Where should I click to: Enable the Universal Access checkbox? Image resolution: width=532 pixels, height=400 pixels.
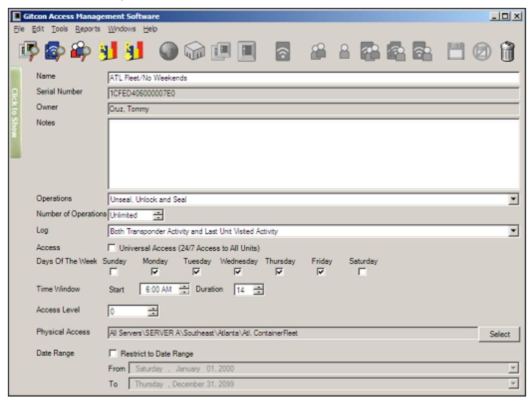(112, 248)
